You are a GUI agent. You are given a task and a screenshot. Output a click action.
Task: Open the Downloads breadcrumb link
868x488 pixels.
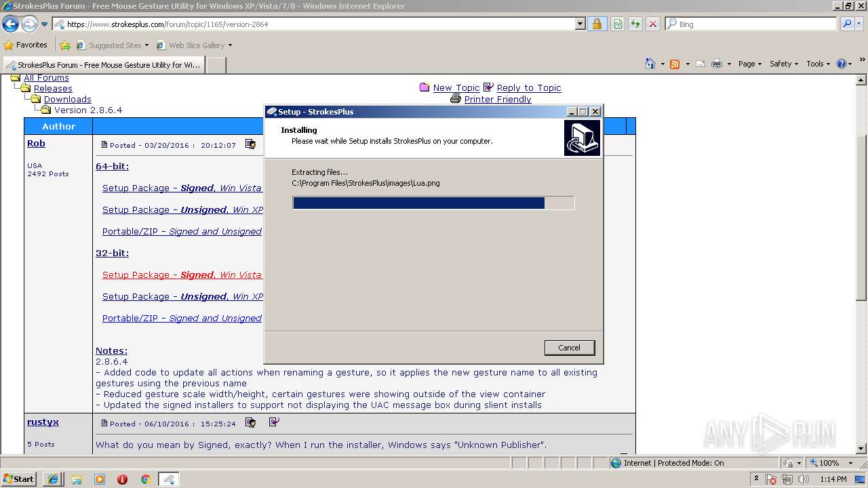67,99
